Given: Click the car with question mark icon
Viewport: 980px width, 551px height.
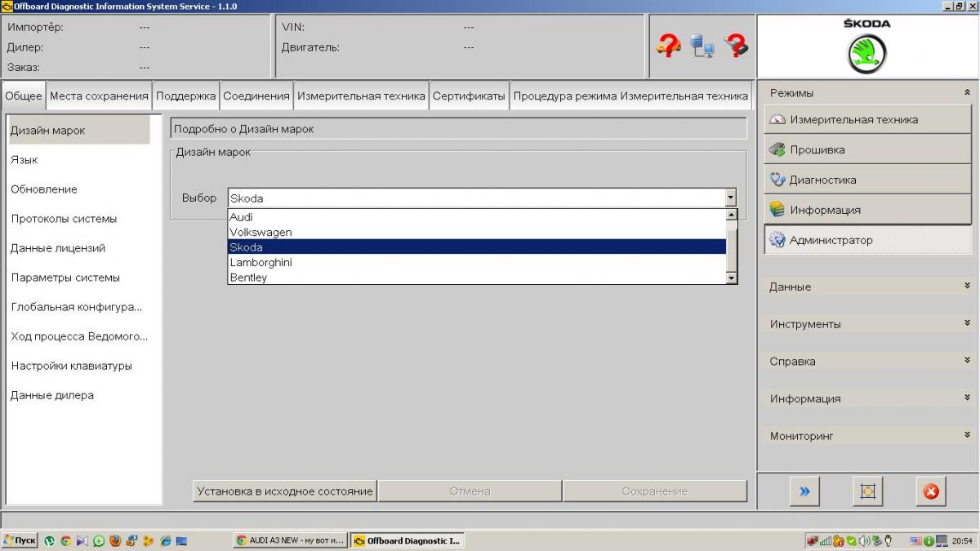Looking at the screenshot, I should point(667,44).
